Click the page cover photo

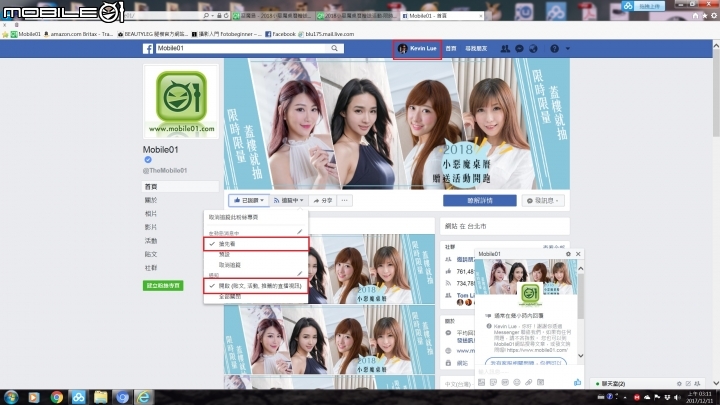[x=397, y=124]
